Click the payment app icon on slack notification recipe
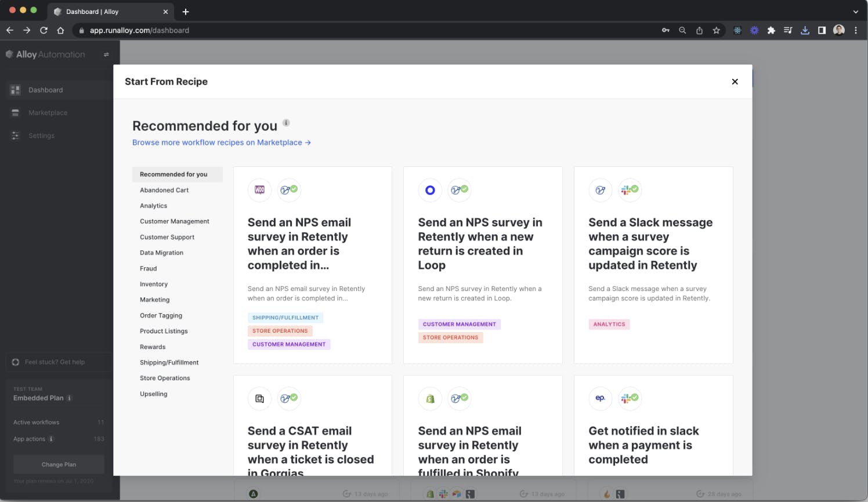 click(x=600, y=399)
